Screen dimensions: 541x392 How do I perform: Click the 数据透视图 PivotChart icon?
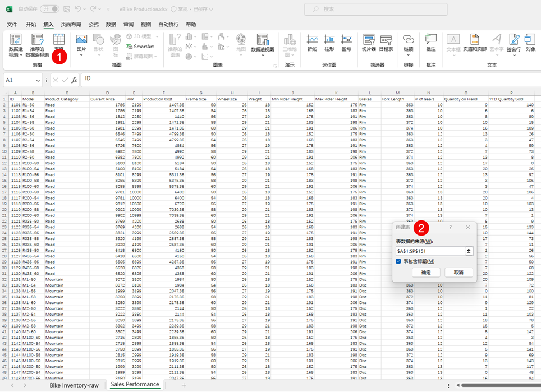coord(263,40)
